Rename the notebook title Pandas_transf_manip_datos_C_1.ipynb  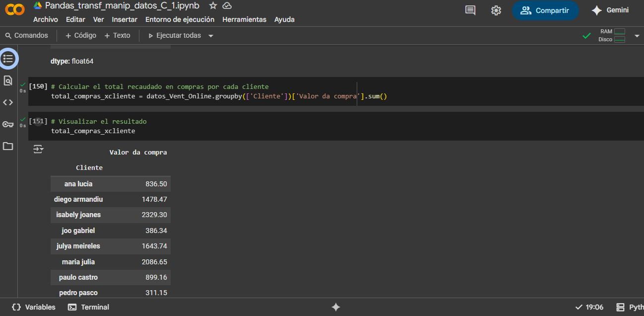pos(122,5)
